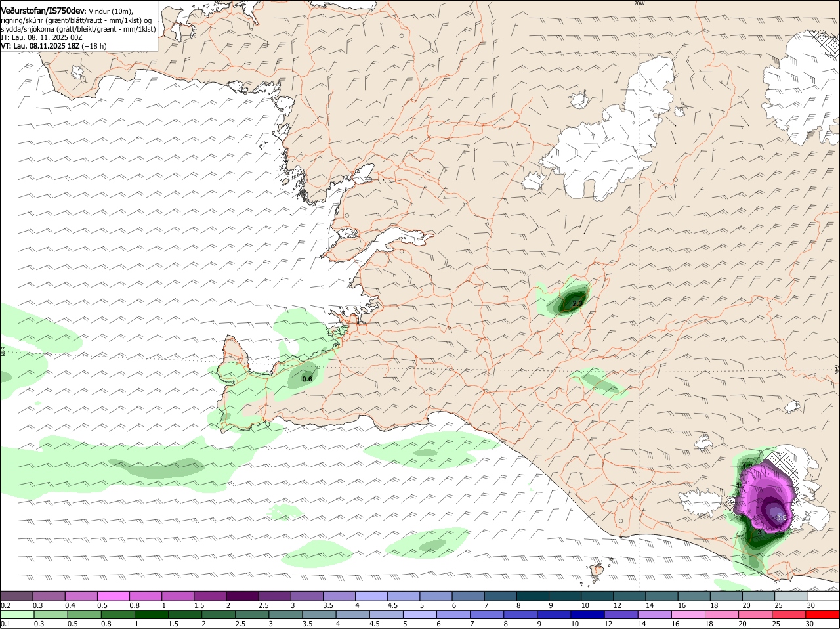Click the 'IT: Lau. 08. 11. 2025 00Z' line
This screenshot has height=629, width=840.
point(41,37)
